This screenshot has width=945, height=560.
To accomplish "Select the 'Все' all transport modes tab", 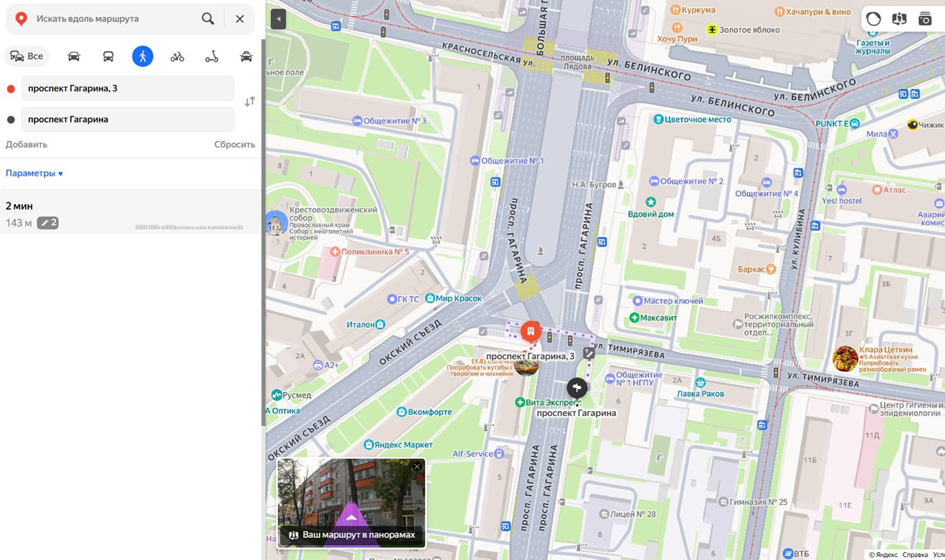I will pyautogui.click(x=27, y=56).
